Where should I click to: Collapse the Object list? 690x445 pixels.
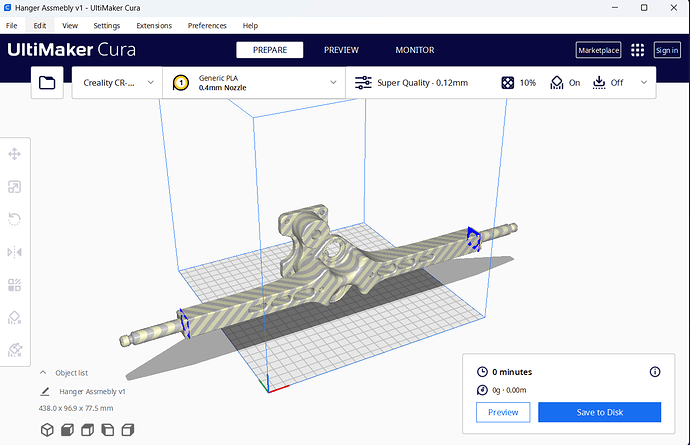click(43, 373)
